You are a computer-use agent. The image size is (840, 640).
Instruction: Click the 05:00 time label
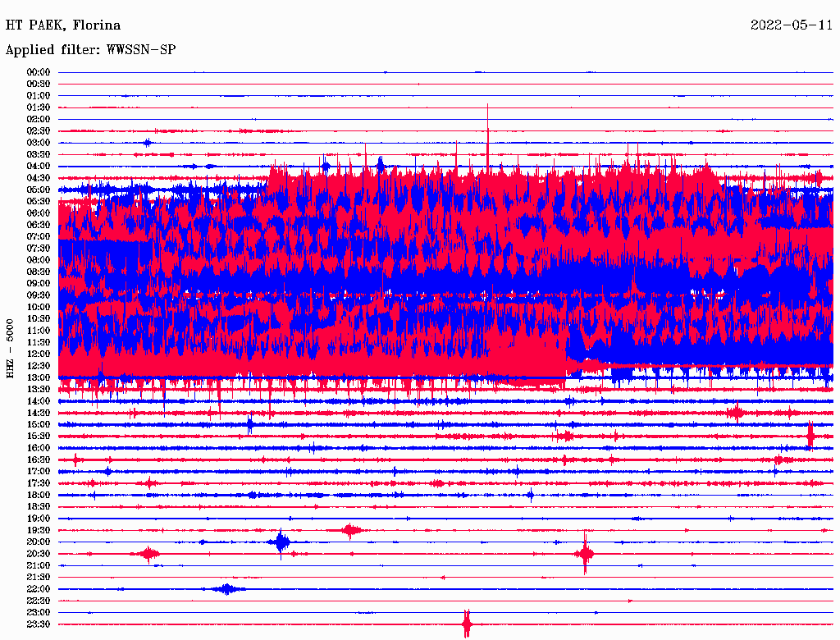(x=39, y=190)
